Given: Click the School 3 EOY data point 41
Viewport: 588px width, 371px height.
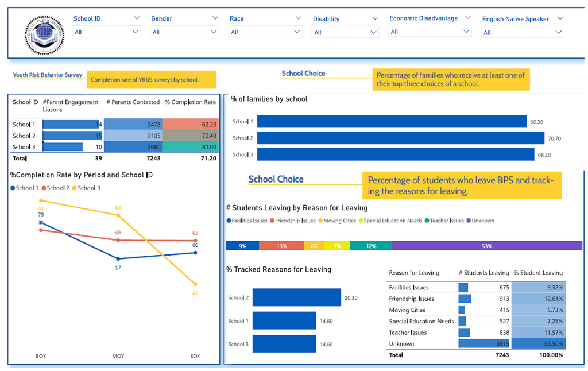Looking at the screenshot, I should (x=195, y=284).
